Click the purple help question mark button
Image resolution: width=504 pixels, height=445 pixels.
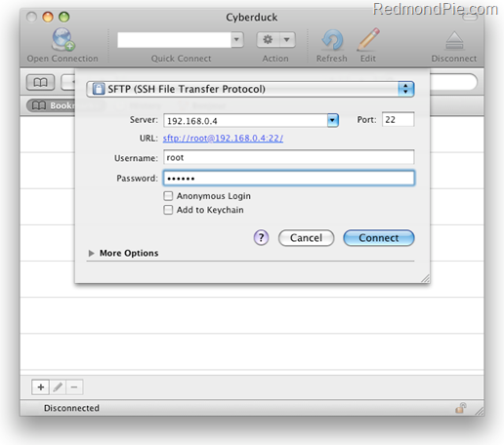261,238
